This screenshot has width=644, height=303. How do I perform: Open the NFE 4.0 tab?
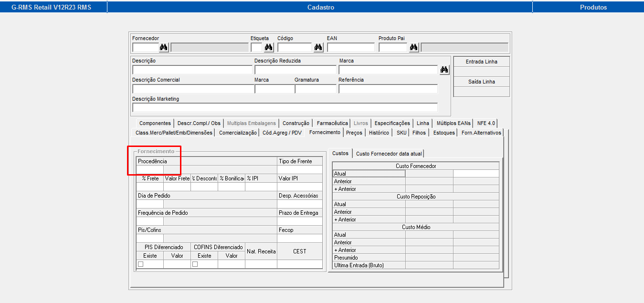point(486,123)
